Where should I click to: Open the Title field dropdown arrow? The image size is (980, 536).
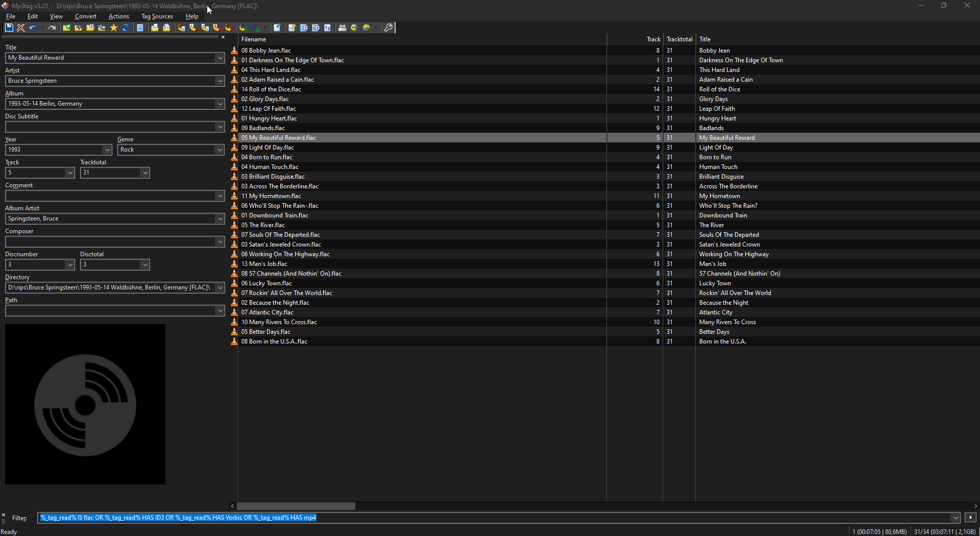pos(220,58)
